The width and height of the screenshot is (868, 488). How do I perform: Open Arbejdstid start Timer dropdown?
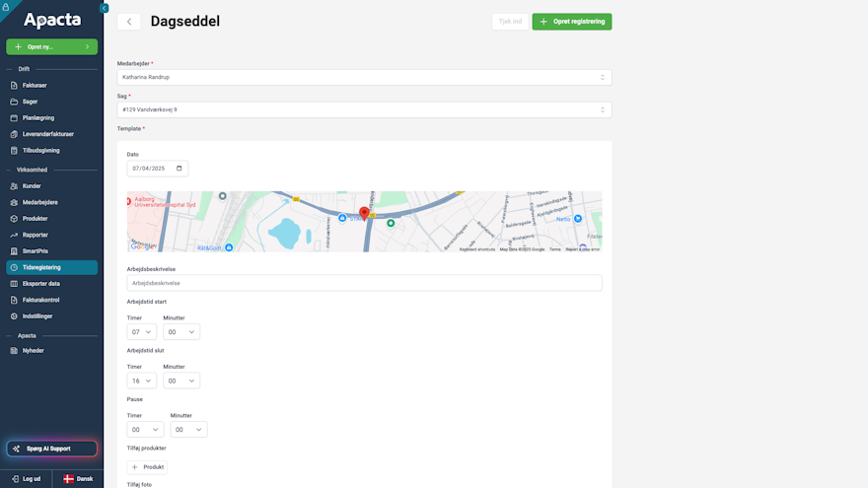pos(142,332)
